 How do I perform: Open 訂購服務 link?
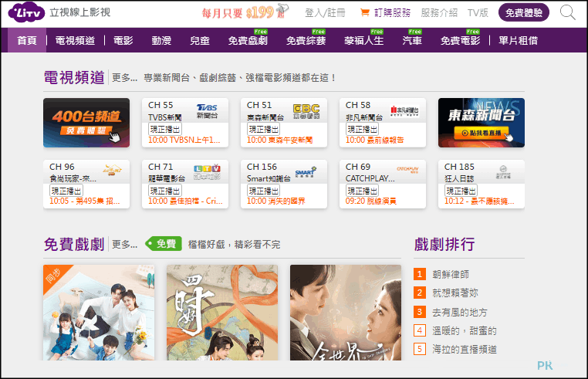pos(392,13)
